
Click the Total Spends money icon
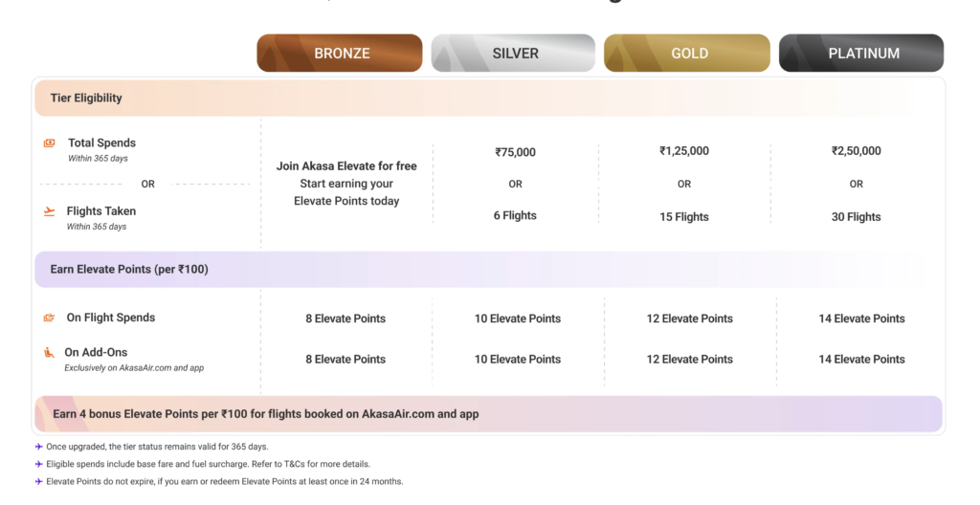(x=50, y=143)
